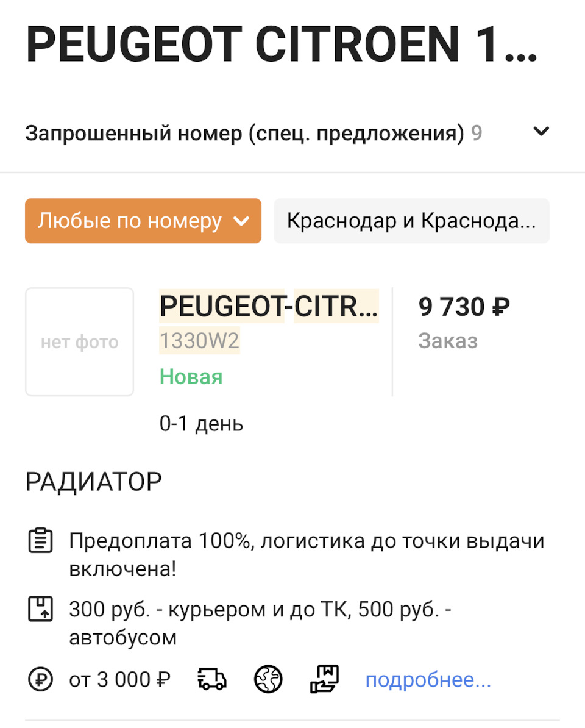Click the PEUGEOT-CITR product name link
This screenshot has height=728, width=585.
(269, 306)
